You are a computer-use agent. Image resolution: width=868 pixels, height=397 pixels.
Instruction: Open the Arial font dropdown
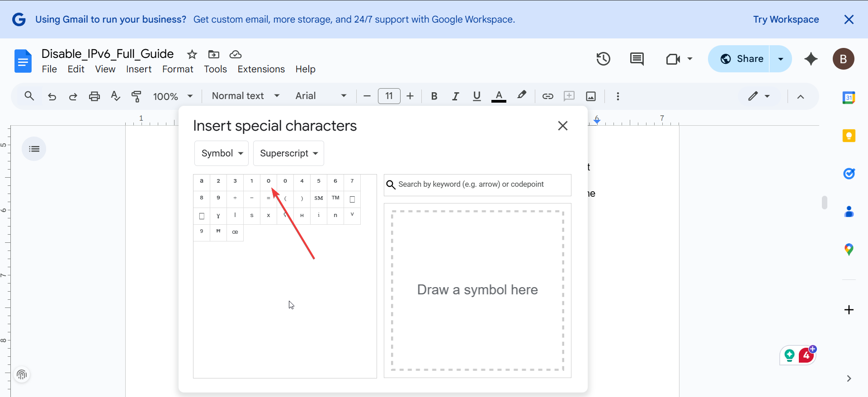pos(321,96)
